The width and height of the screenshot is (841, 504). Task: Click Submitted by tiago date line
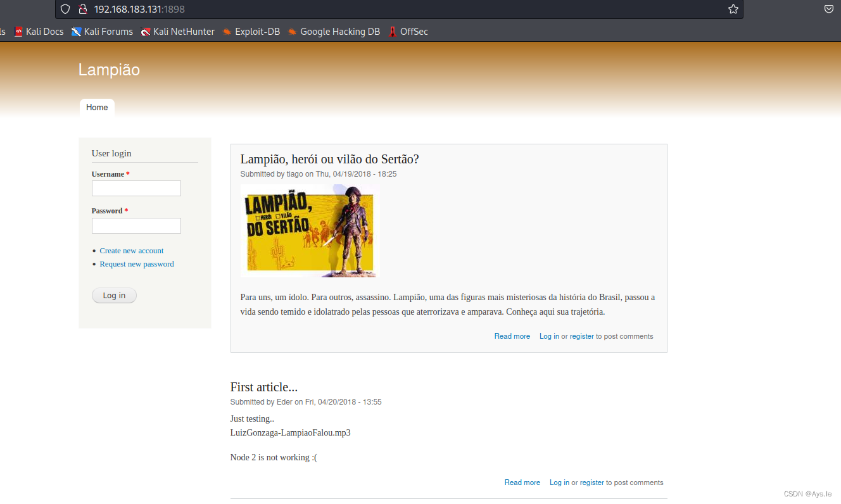point(319,174)
